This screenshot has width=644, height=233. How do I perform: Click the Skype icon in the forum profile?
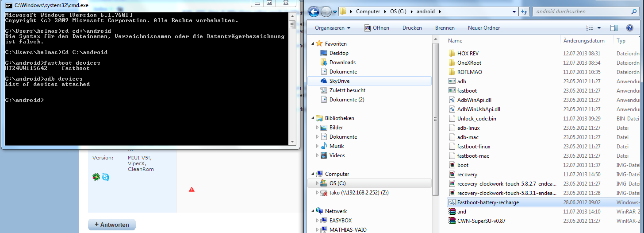[105, 177]
